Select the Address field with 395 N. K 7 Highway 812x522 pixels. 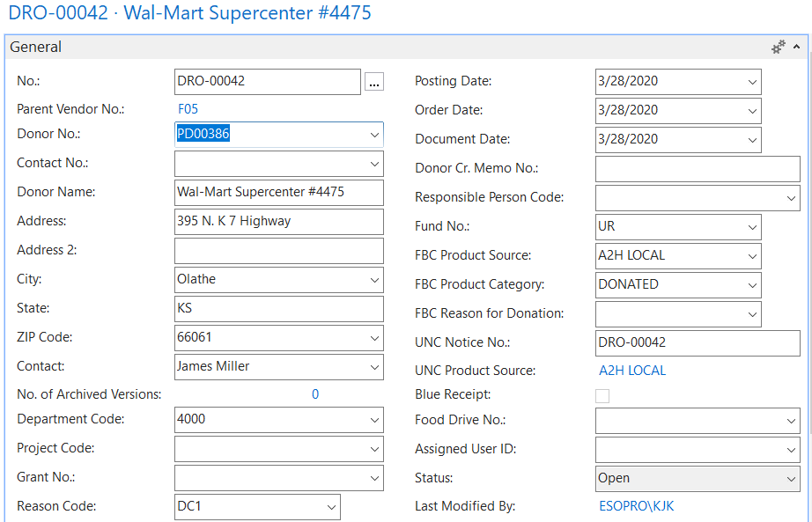[x=278, y=221]
